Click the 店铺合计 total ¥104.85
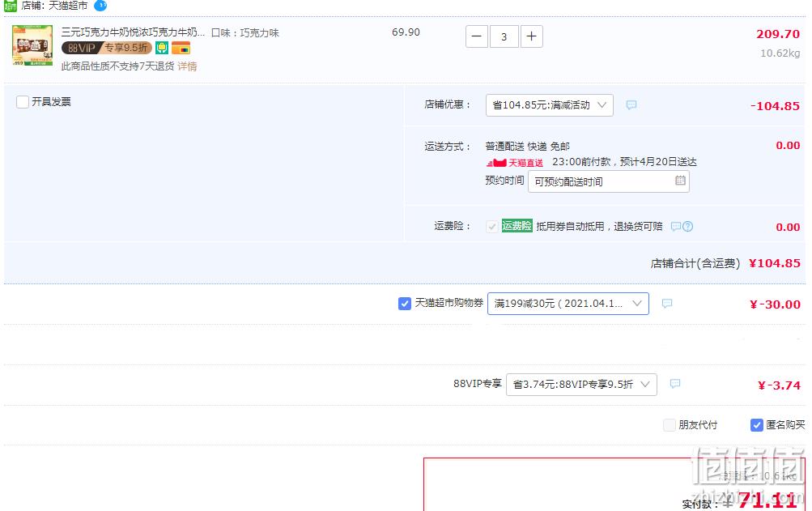Screen dimensions: 812x511 (x=775, y=263)
